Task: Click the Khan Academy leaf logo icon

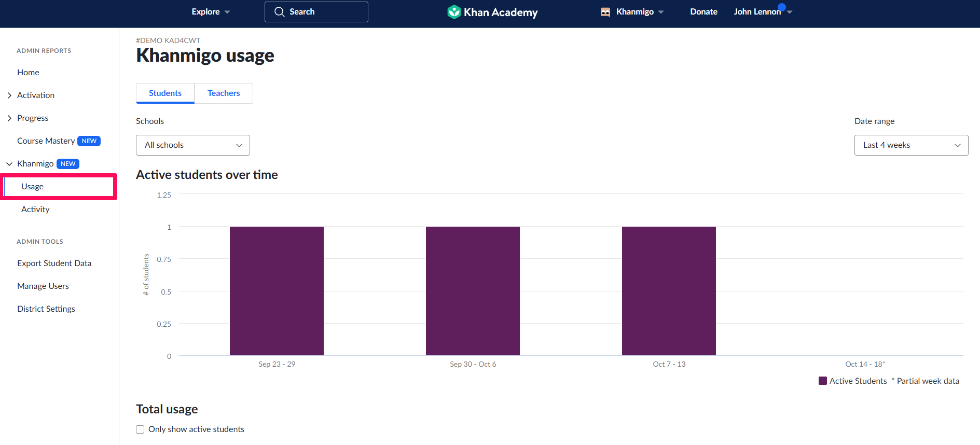Action: (x=454, y=12)
